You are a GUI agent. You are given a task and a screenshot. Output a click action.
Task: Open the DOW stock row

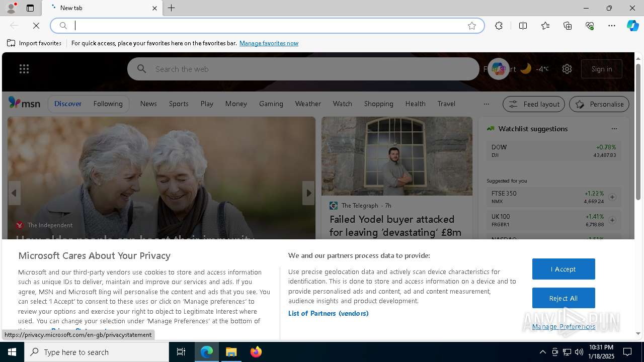point(553,151)
